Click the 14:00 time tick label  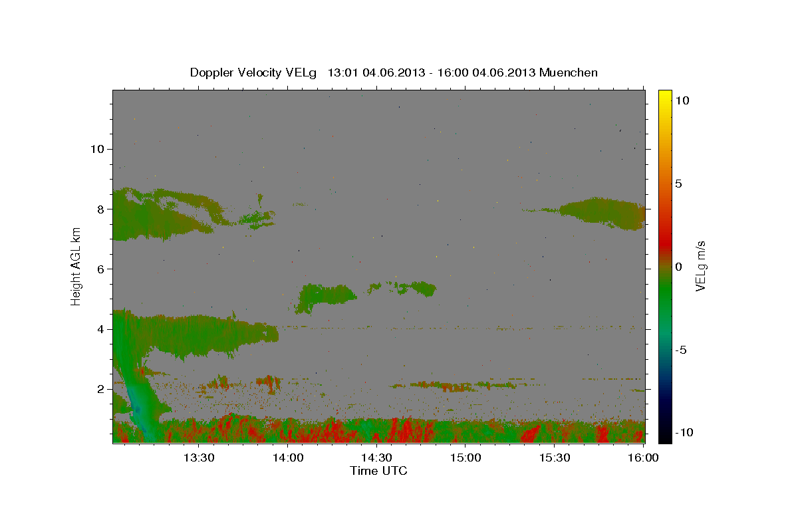[x=288, y=458]
